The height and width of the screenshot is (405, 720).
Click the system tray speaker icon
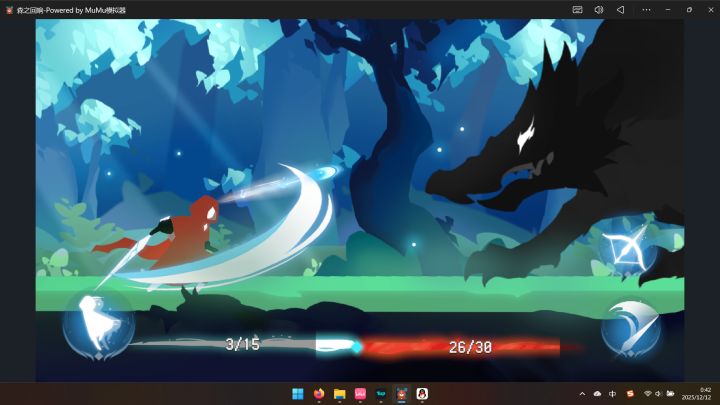[658, 394]
